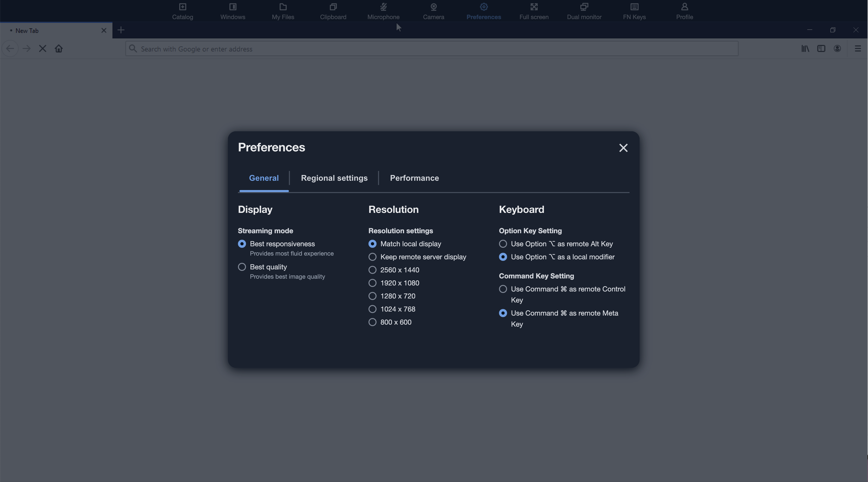Switch to the Regional settings tab
Viewport: 868px width, 482px height.
point(334,178)
